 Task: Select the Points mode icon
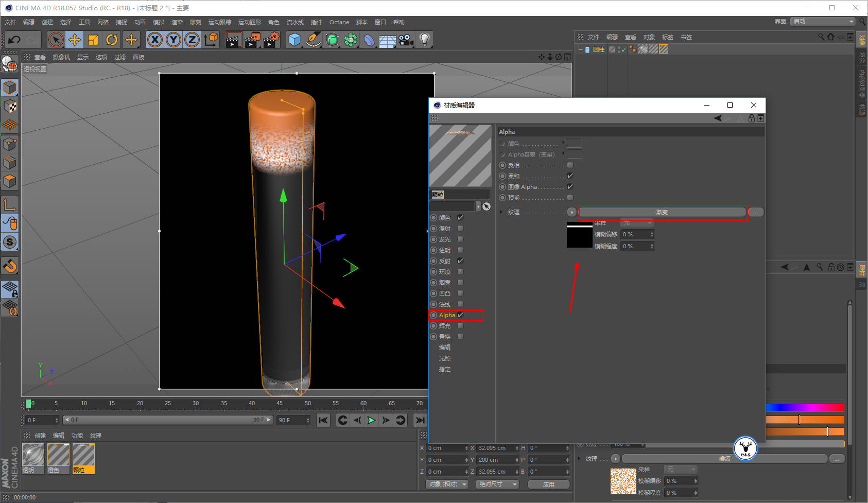pyautogui.click(x=10, y=144)
